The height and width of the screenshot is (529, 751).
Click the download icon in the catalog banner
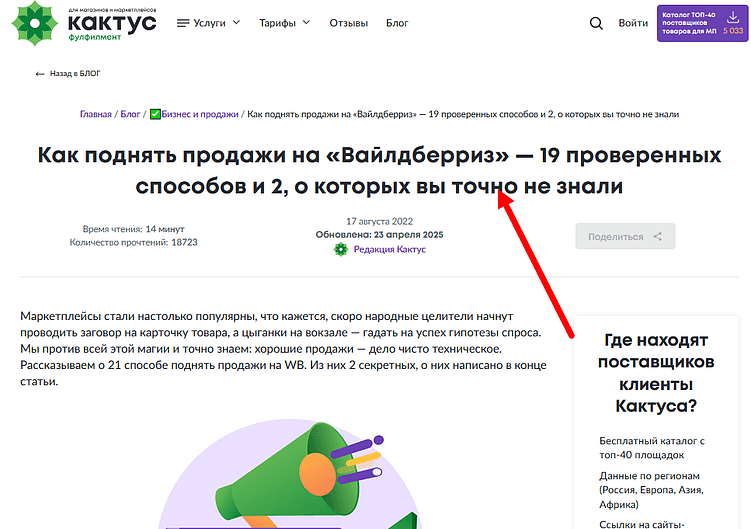(733, 17)
